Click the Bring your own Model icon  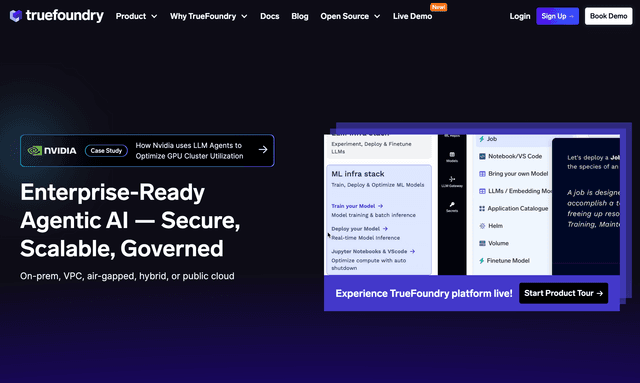click(x=482, y=174)
